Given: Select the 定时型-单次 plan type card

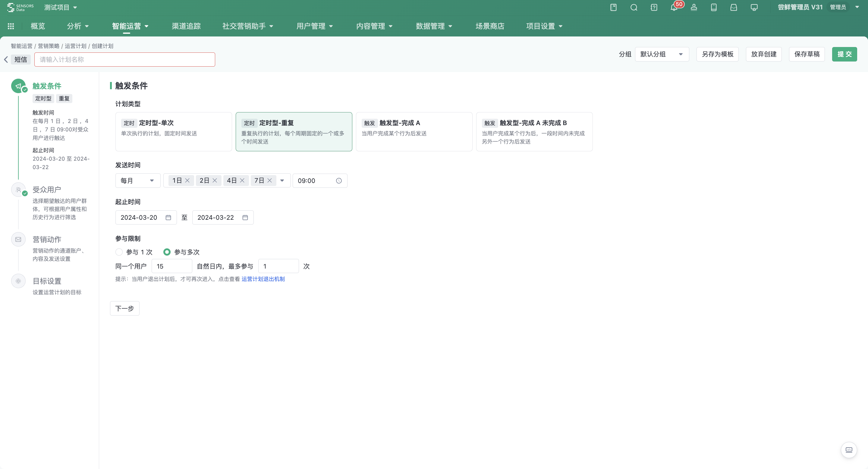Looking at the screenshot, I should 173,131.
